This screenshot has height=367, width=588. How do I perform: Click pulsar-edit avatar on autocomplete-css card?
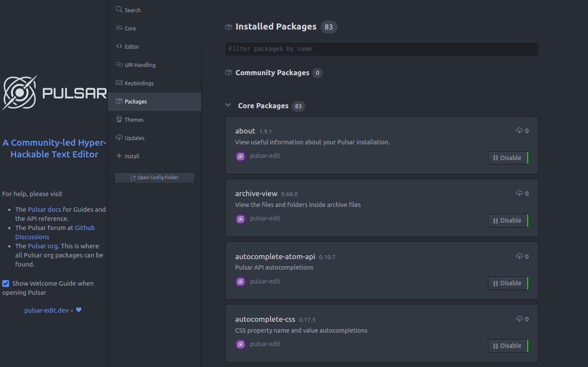[x=241, y=344]
